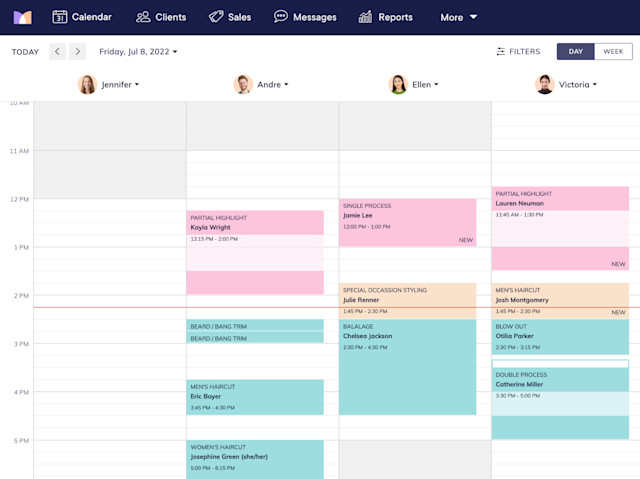Click the app logo in top bar
This screenshot has height=479, width=640.
(x=22, y=17)
